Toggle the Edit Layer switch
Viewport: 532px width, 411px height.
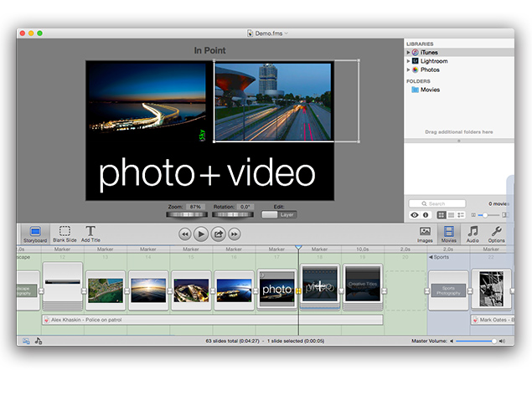pos(279,214)
